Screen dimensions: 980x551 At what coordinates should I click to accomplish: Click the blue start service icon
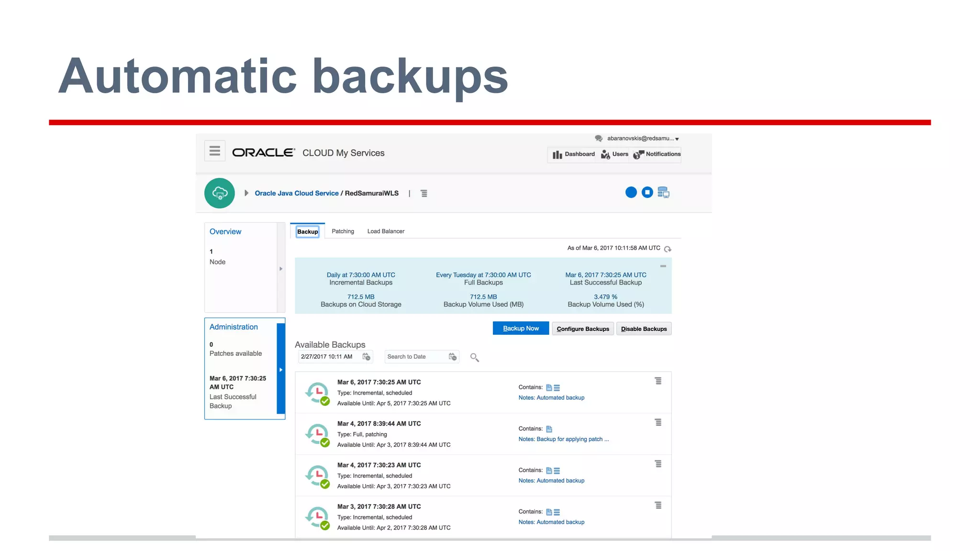pos(631,192)
